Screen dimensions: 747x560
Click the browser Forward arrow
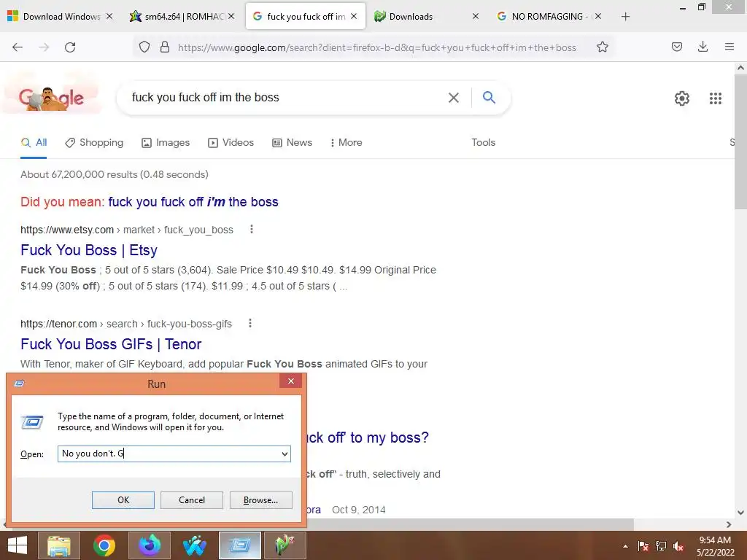pos(44,47)
